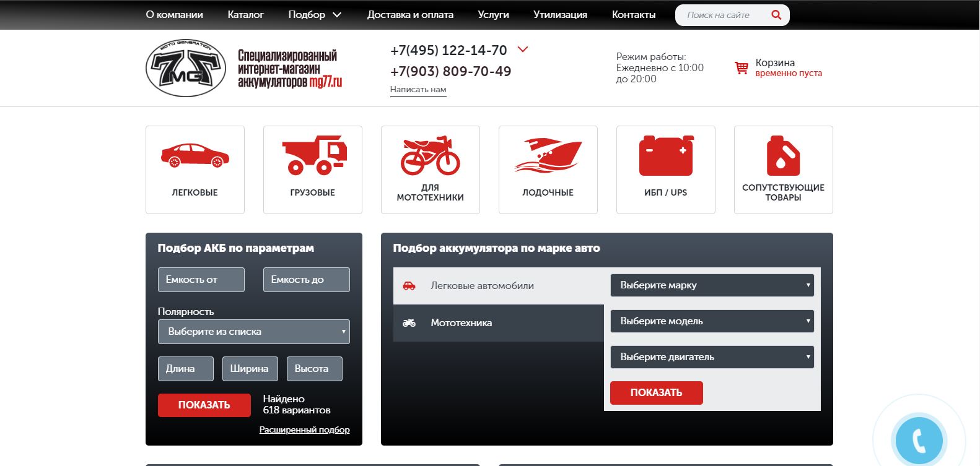Select the canister Сопутствующие товары icon
Screen dimensions: 980x466
783,155
